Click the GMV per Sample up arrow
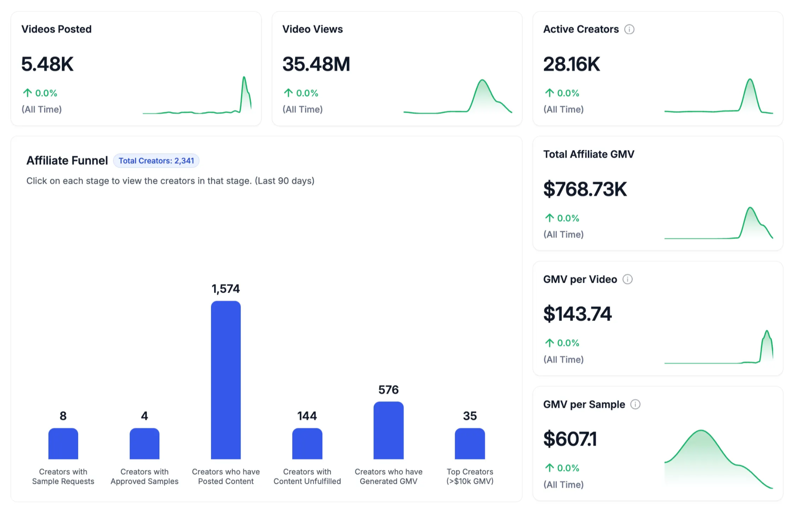The image size is (789, 532). point(549,468)
